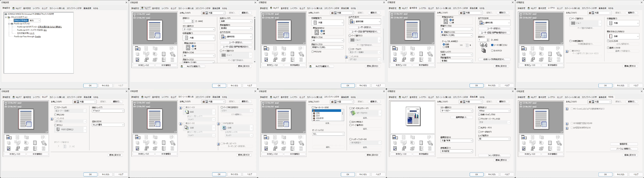Screen dimensions: 644x178
Task: Click the blue arrow icon beside 用紙サイズ(S) label
Action: [x=442, y=32]
